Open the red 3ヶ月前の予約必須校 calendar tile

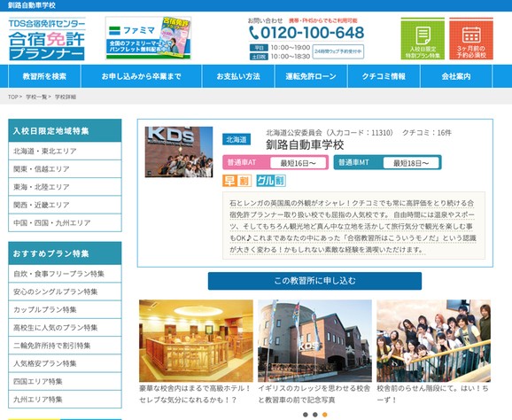[x=471, y=38]
